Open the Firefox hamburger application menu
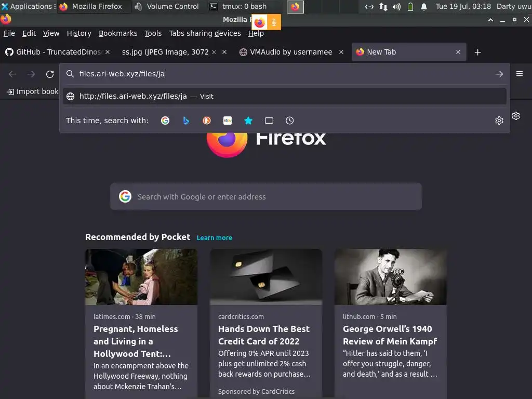 (520, 74)
